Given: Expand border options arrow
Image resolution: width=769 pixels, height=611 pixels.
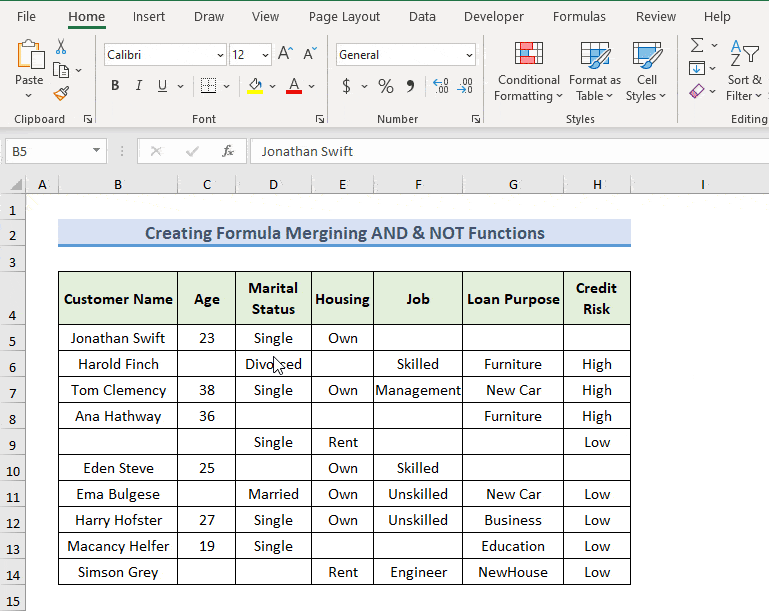Looking at the screenshot, I should tap(226, 86).
